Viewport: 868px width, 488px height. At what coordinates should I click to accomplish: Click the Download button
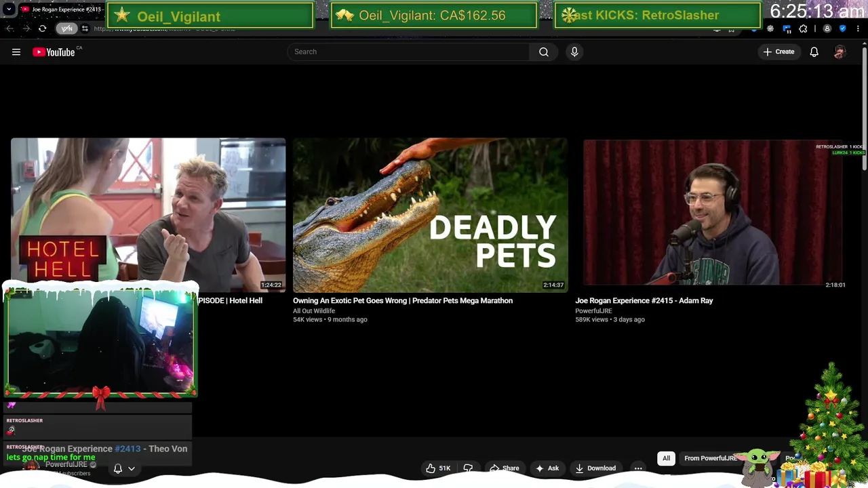(595, 468)
